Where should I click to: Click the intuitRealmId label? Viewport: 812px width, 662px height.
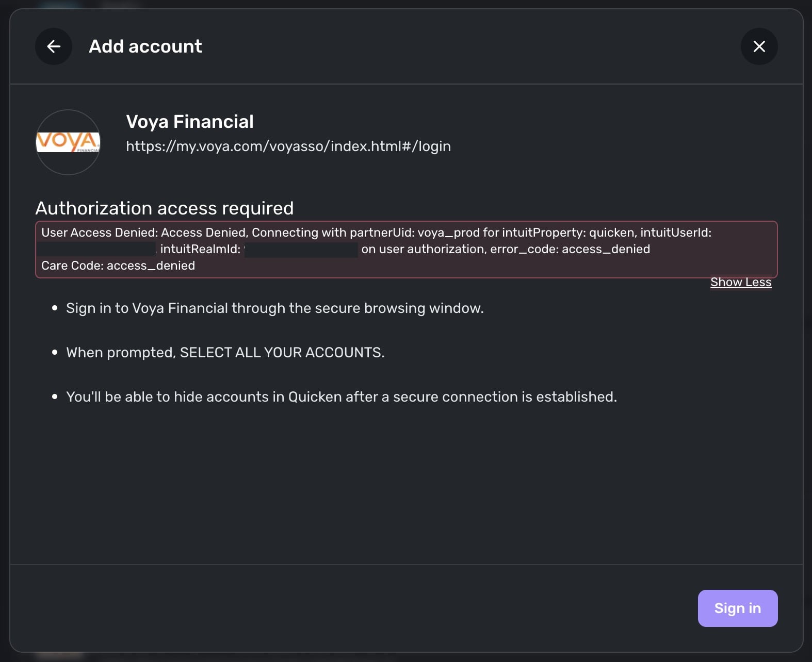click(x=200, y=250)
